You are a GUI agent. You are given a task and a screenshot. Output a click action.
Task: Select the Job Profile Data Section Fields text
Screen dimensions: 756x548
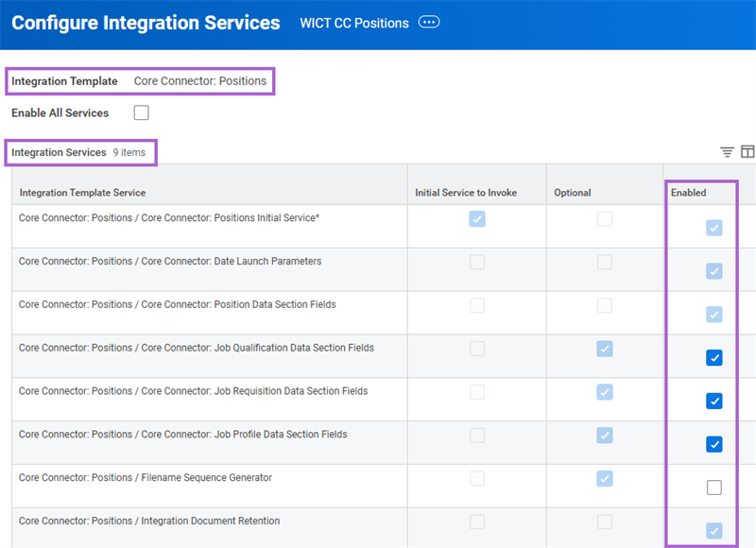pyautogui.click(x=182, y=435)
